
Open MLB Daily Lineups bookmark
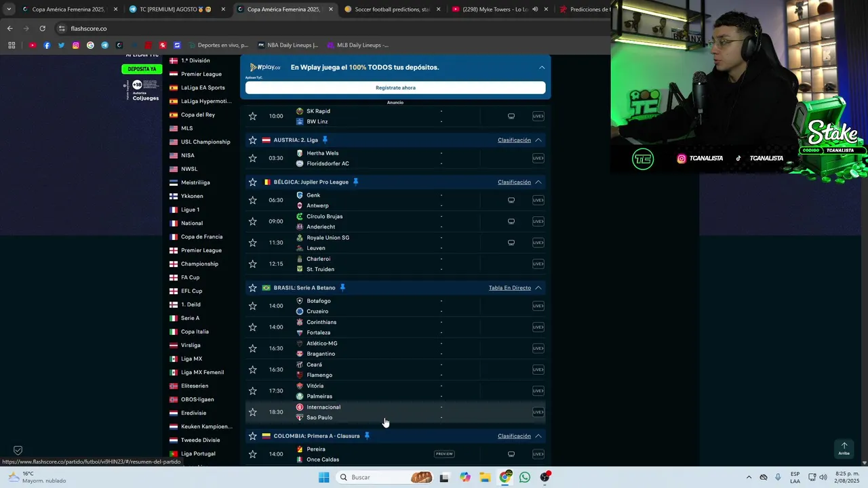click(357, 45)
